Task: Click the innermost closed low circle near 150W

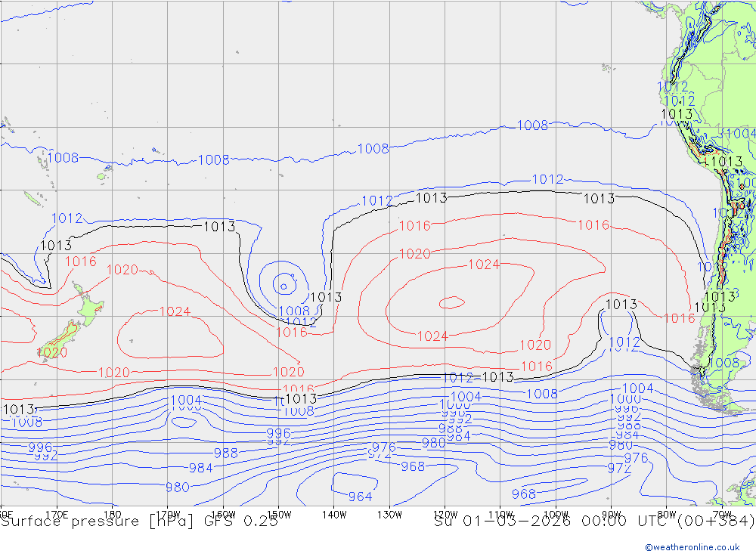Action: pyautogui.click(x=283, y=286)
